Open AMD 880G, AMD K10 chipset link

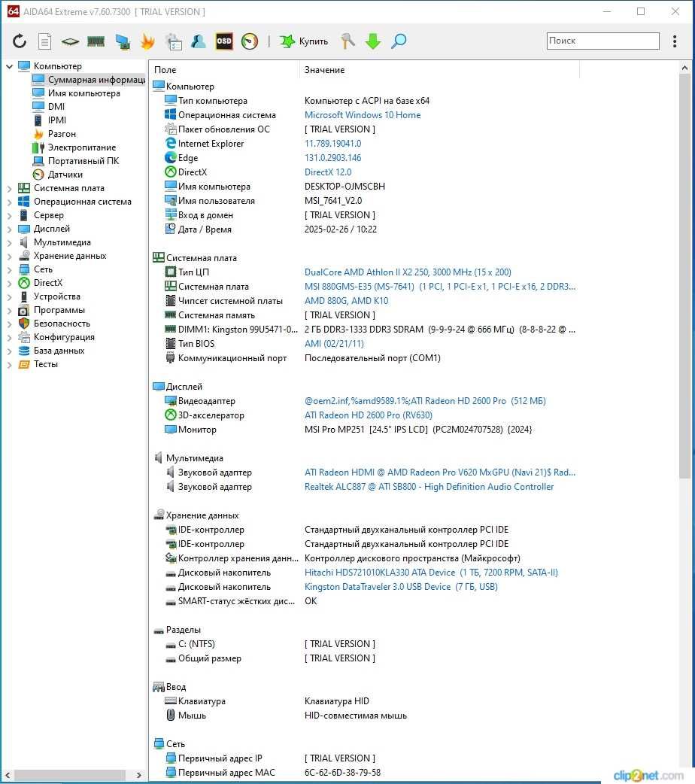[347, 300]
